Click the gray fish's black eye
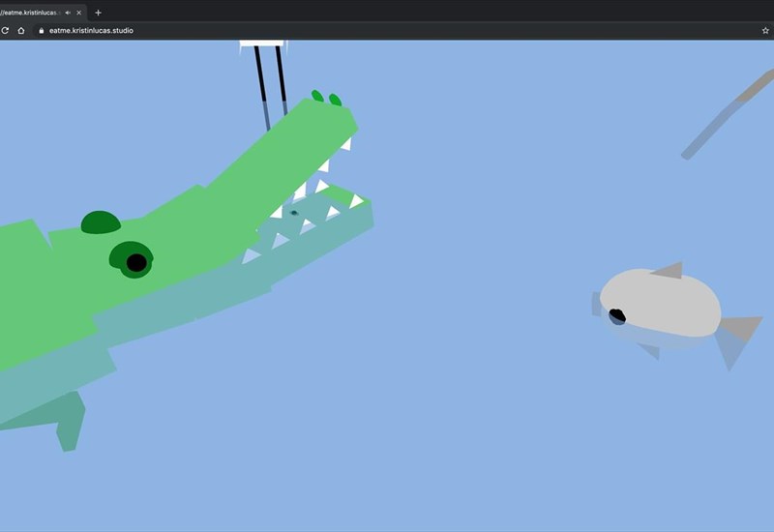The height and width of the screenshot is (532, 774). pos(616,315)
